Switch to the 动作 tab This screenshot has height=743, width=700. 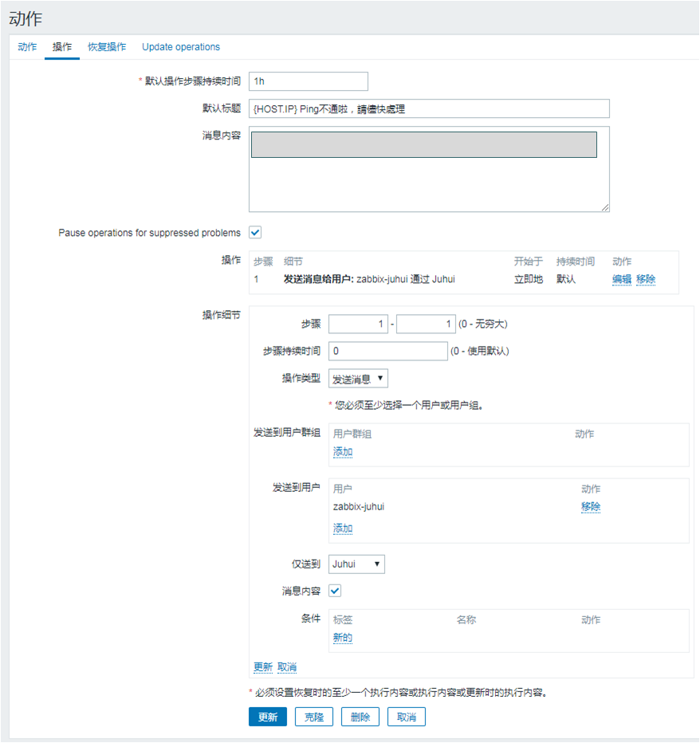[x=26, y=47]
